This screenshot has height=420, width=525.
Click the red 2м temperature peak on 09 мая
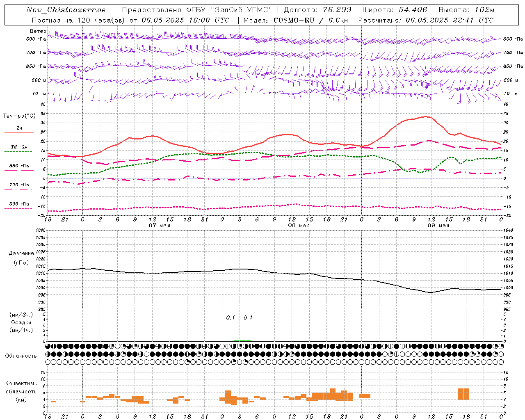427,117
